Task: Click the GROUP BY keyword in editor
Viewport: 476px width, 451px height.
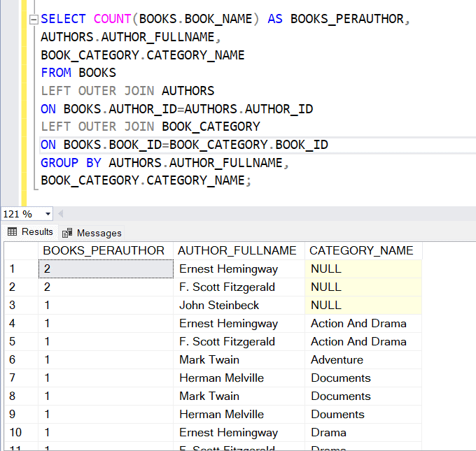Action: pyautogui.click(x=71, y=163)
